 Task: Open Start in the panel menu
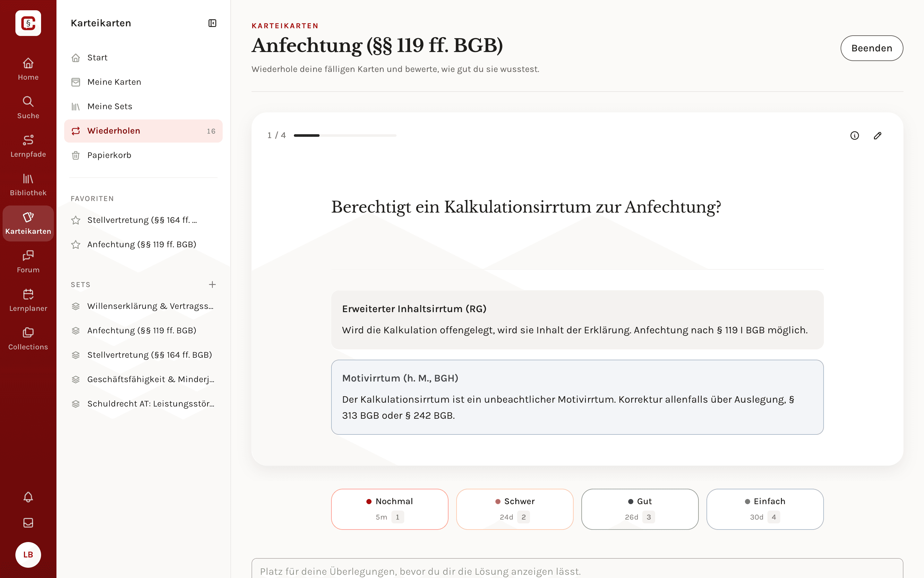click(143, 57)
